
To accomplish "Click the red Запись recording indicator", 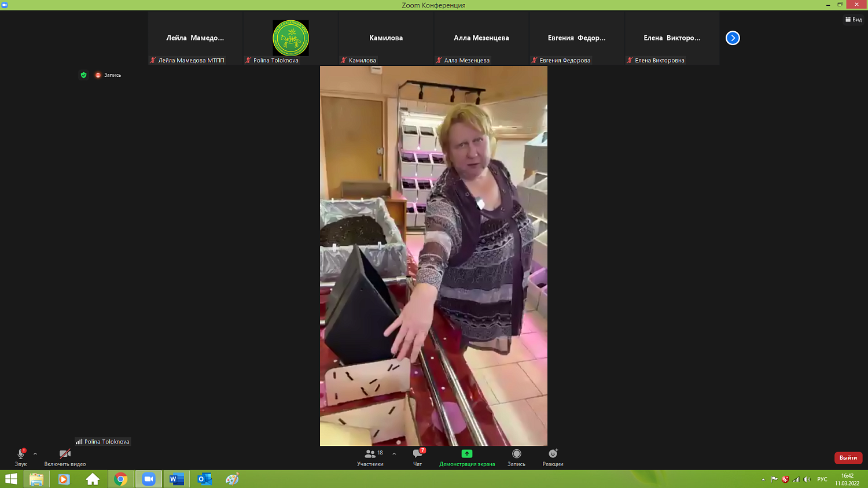I will pos(108,75).
